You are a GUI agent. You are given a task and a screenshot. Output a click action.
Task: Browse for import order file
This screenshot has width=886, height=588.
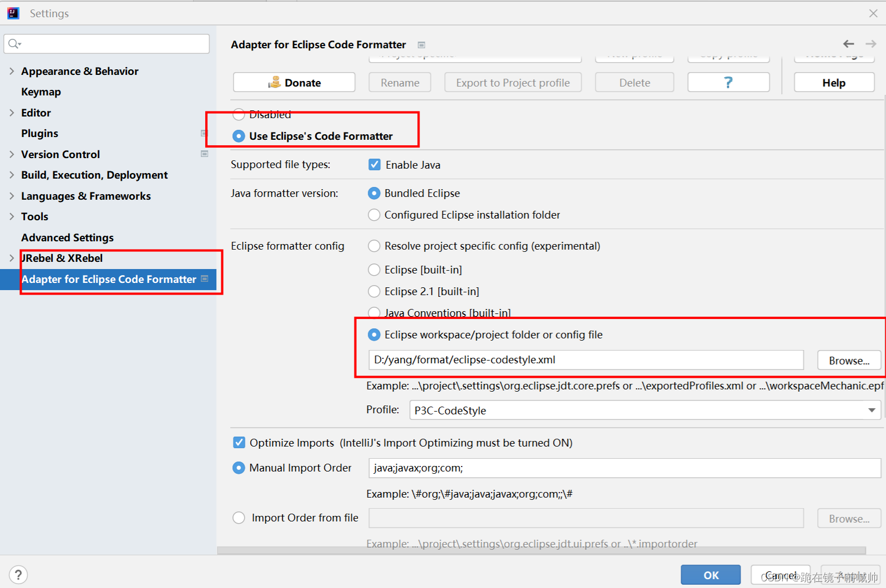pos(849,519)
